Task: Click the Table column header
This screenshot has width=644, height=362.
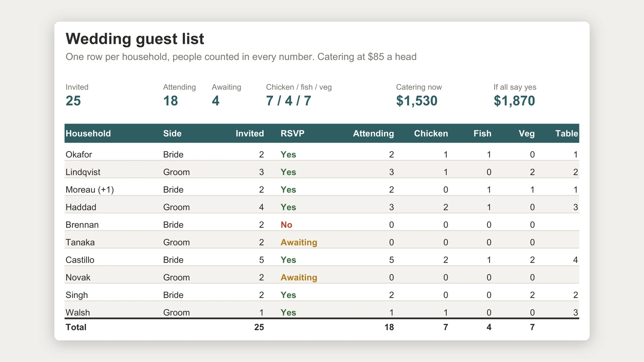Action: [567, 133]
